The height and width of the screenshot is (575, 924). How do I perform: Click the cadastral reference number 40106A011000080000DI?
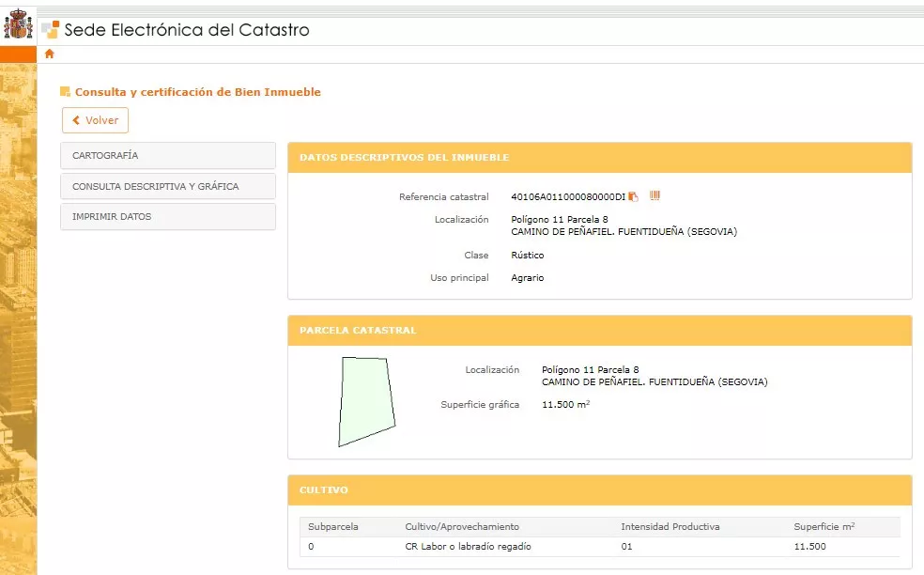click(x=567, y=197)
